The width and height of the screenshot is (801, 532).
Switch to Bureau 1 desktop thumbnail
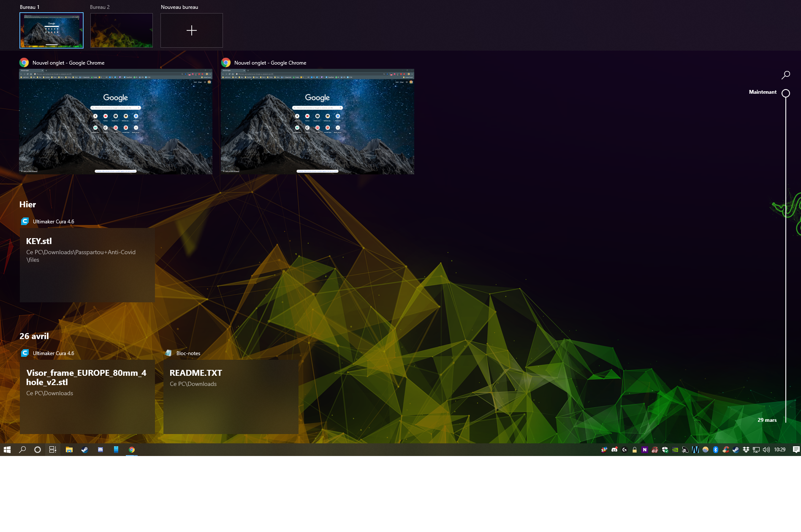[x=52, y=30]
